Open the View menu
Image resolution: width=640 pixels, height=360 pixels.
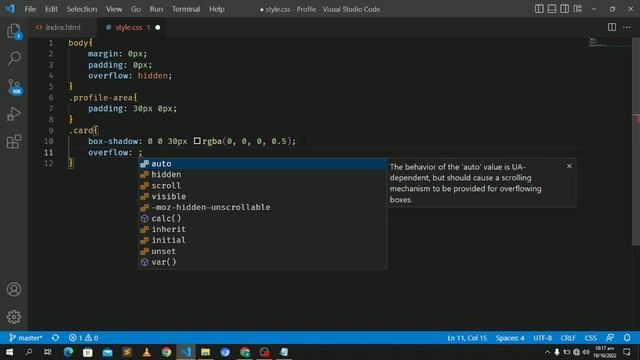(114, 9)
